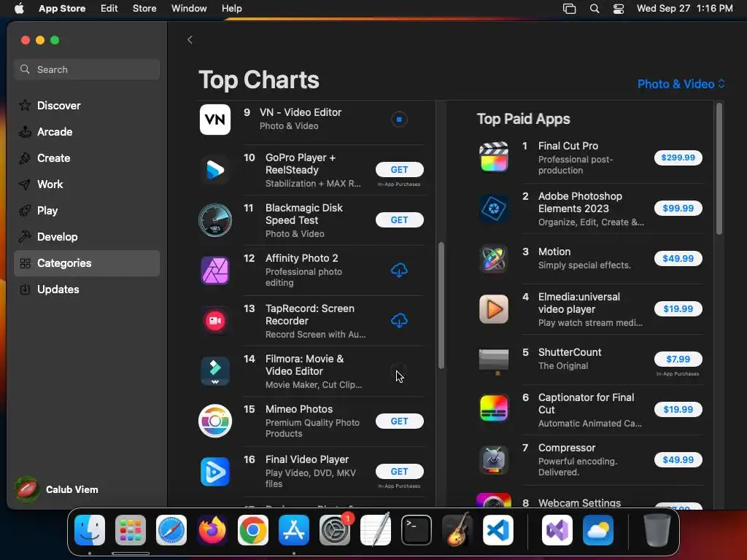Go to the Work section

87,184
